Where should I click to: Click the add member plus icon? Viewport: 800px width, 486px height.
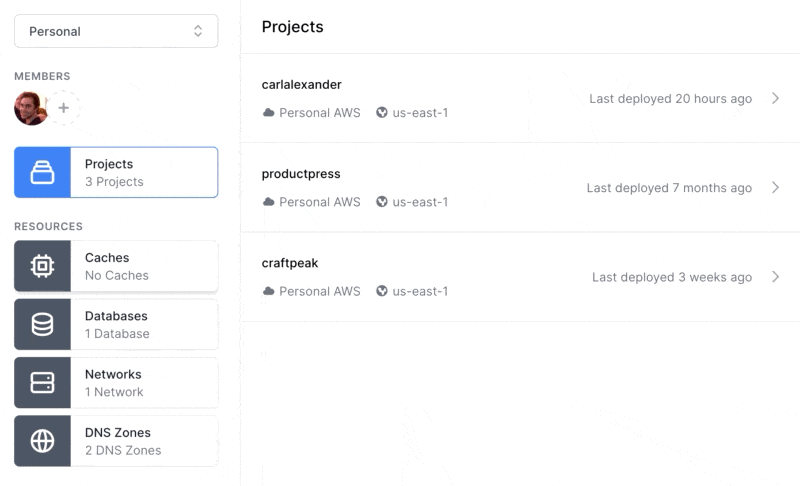[63, 108]
